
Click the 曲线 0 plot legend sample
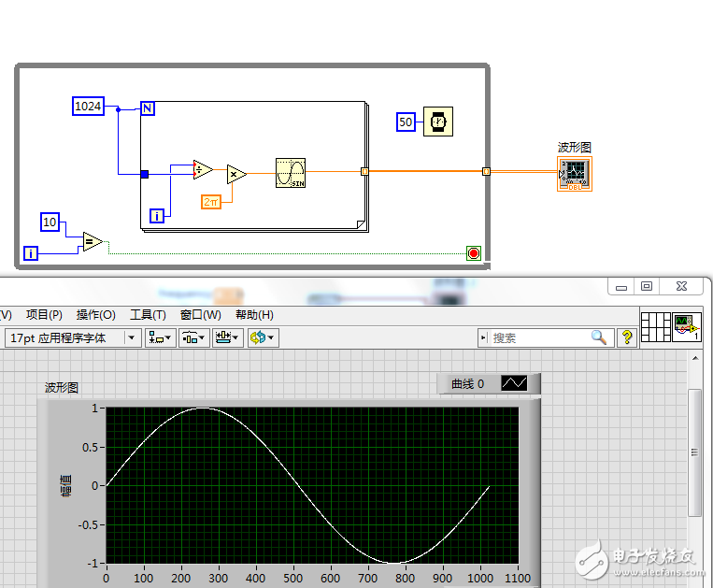coord(514,383)
